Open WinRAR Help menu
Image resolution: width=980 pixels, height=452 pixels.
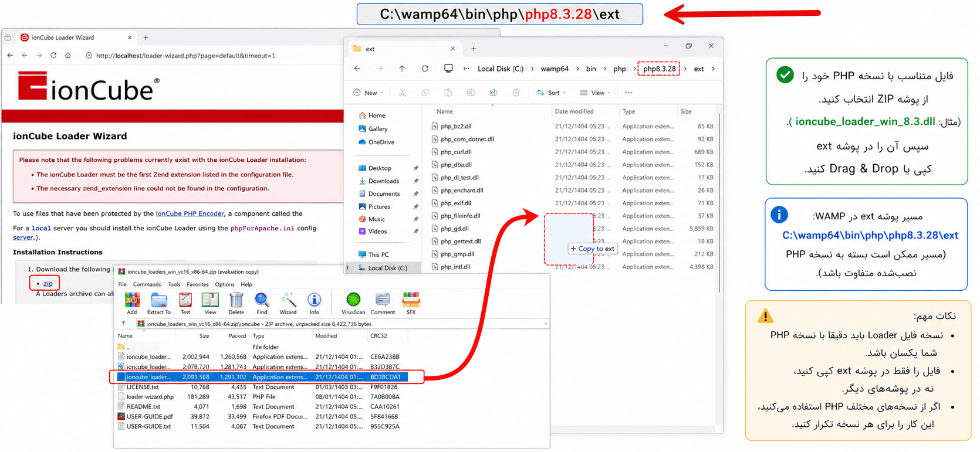[x=246, y=284]
